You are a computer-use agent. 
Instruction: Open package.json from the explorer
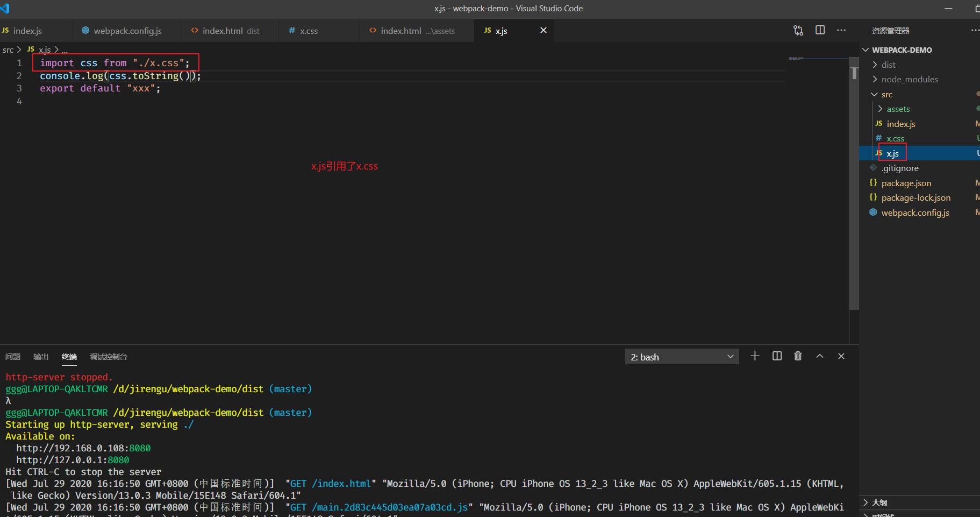(x=906, y=183)
